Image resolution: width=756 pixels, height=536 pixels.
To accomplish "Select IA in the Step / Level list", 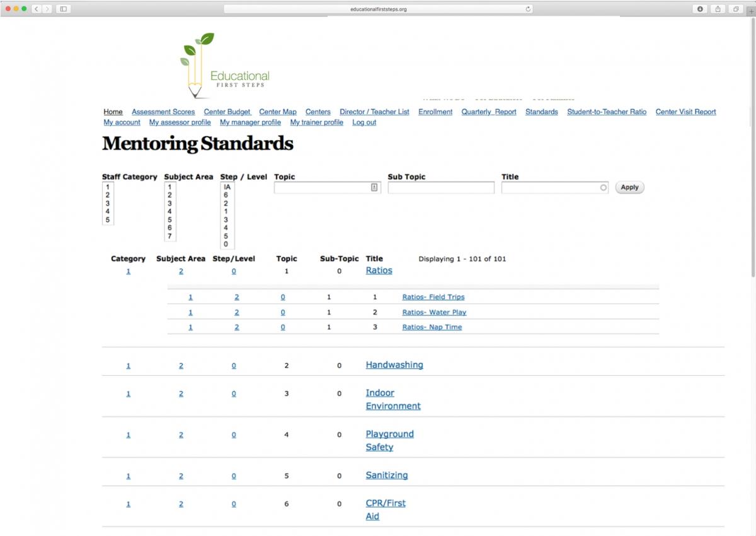I will coord(225,187).
